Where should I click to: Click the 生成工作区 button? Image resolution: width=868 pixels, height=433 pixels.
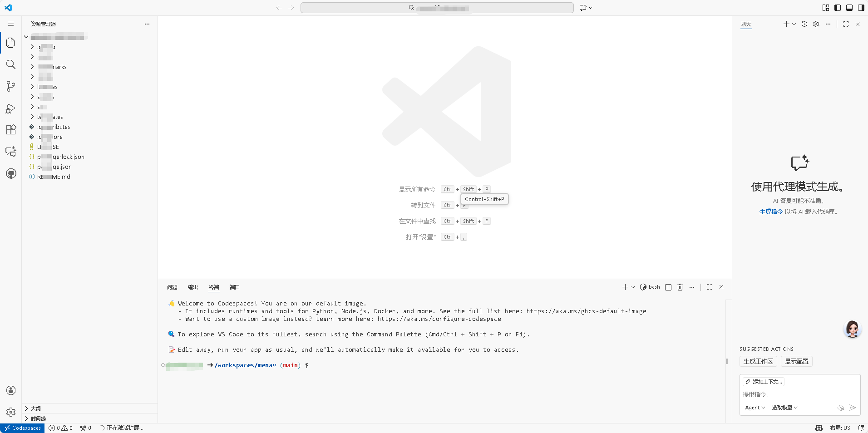[758, 361]
